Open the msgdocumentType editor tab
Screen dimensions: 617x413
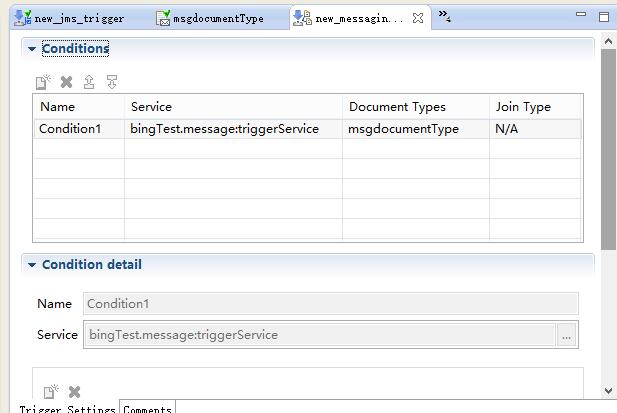tap(217, 18)
